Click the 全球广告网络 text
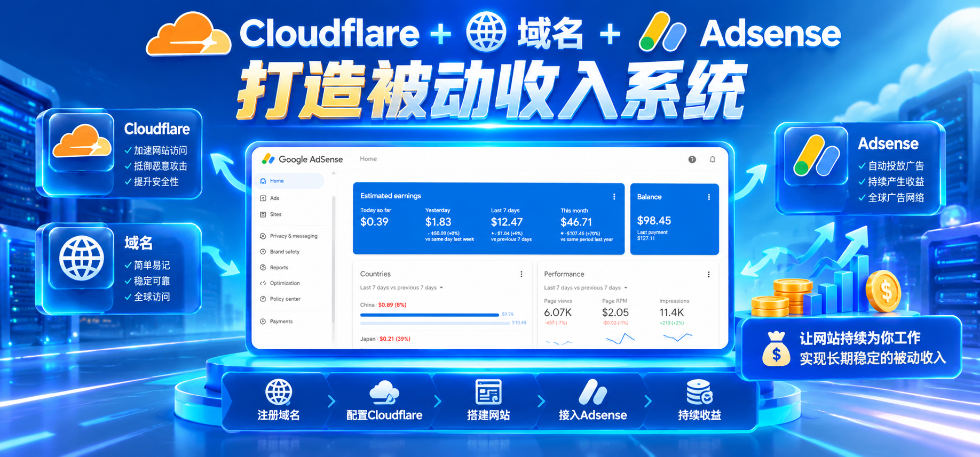980x457 pixels. (x=896, y=198)
